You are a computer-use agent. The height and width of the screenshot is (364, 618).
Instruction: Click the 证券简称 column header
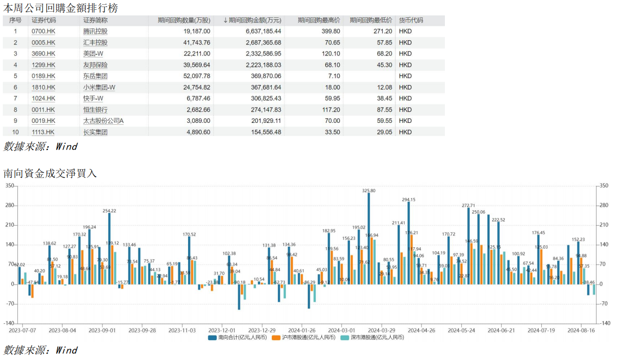coord(95,20)
